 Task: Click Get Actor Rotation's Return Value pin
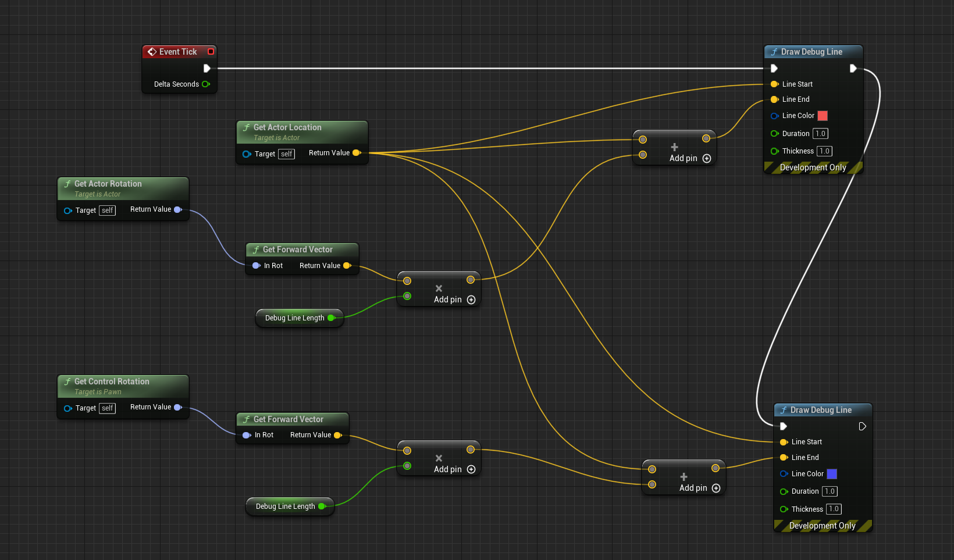(178, 209)
